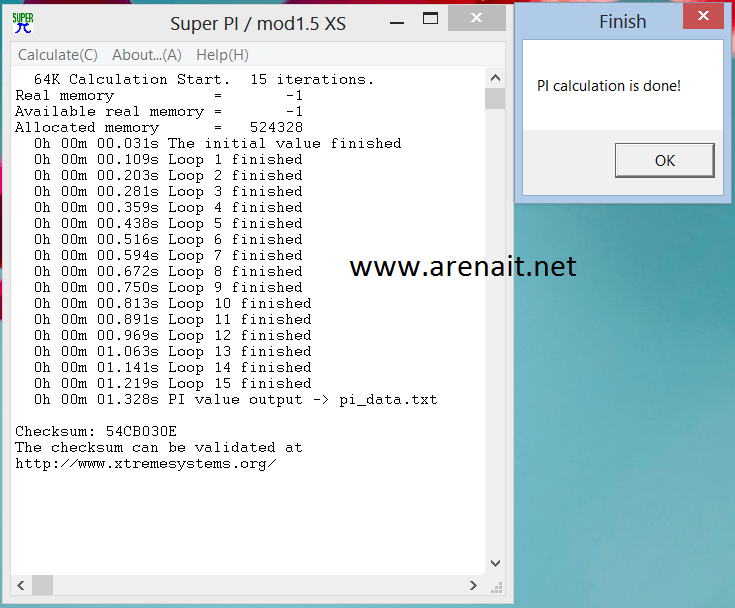735x608 pixels.
Task: Click the 'Loop 8 finished' line
Action: (x=168, y=271)
